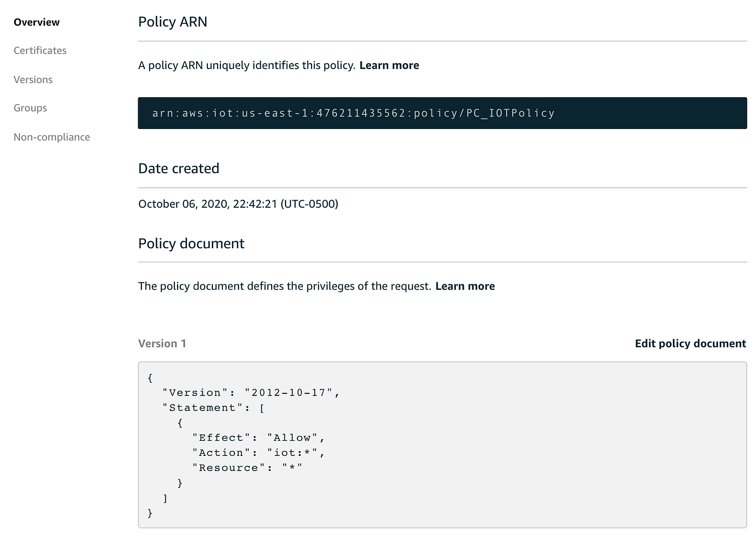Click the "Effect": "Allow" line
Image resolution: width=756 pixels, height=539 pixels.
259,438
